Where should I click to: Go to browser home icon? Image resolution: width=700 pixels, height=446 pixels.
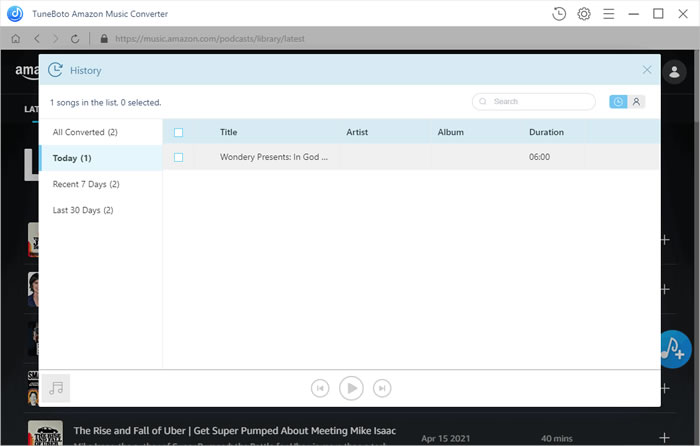[x=16, y=39]
